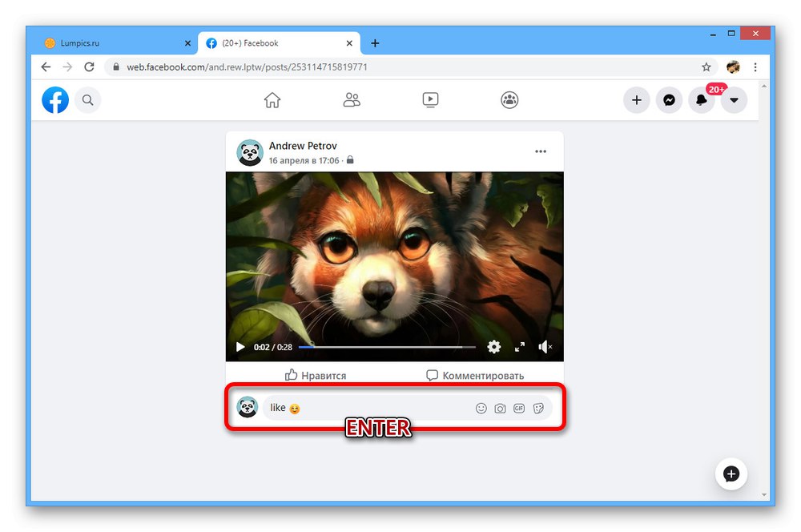The width and height of the screenshot is (801, 532).
Task: Open Andrew Petrov profile link
Action: [x=303, y=146]
